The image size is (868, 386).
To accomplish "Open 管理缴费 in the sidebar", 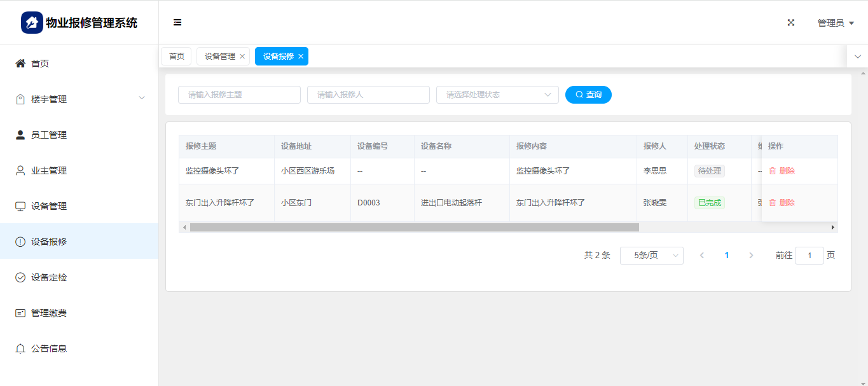I will (48, 313).
